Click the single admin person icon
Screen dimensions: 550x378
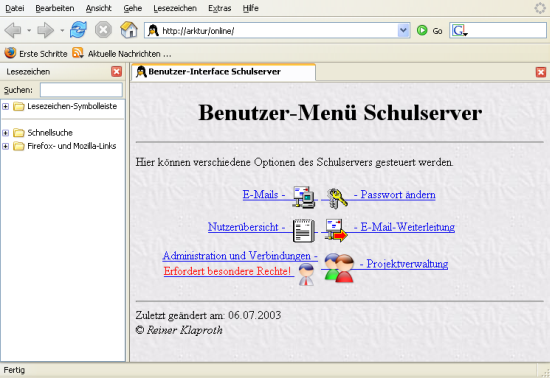306,274
